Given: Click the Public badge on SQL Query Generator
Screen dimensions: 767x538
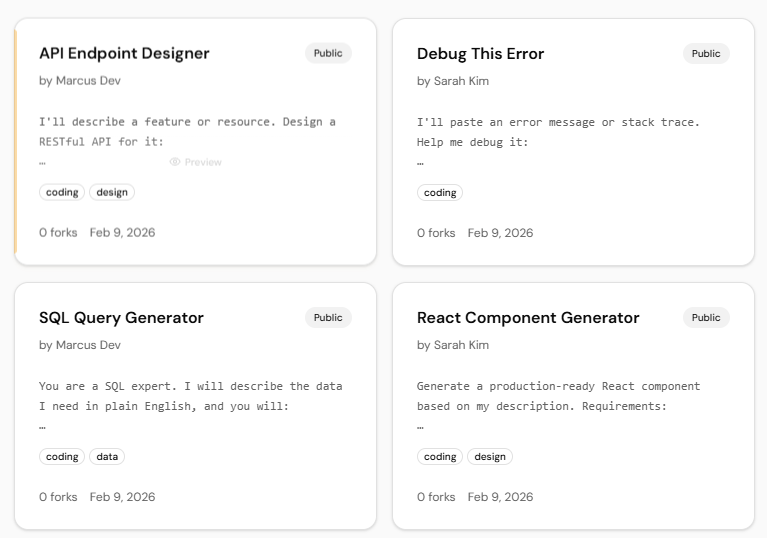Looking at the screenshot, I should (328, 317).
